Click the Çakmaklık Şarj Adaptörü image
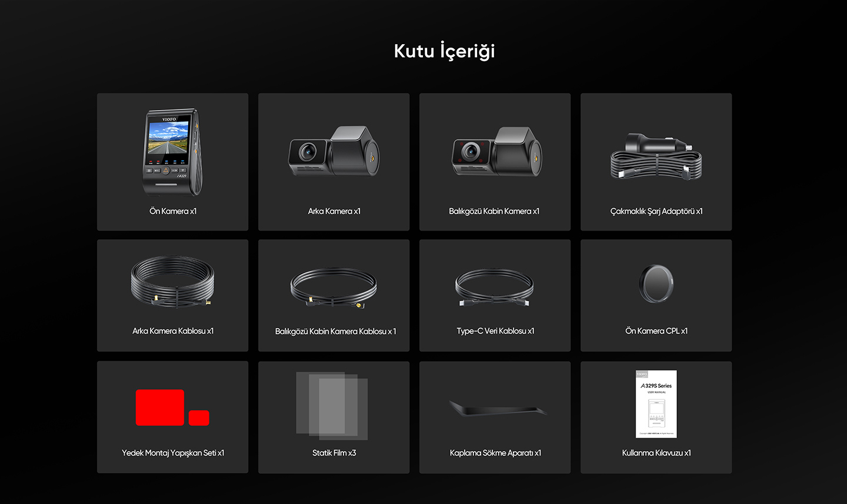The width and height of the screenshot is (847, 504). tap(656, 156)
